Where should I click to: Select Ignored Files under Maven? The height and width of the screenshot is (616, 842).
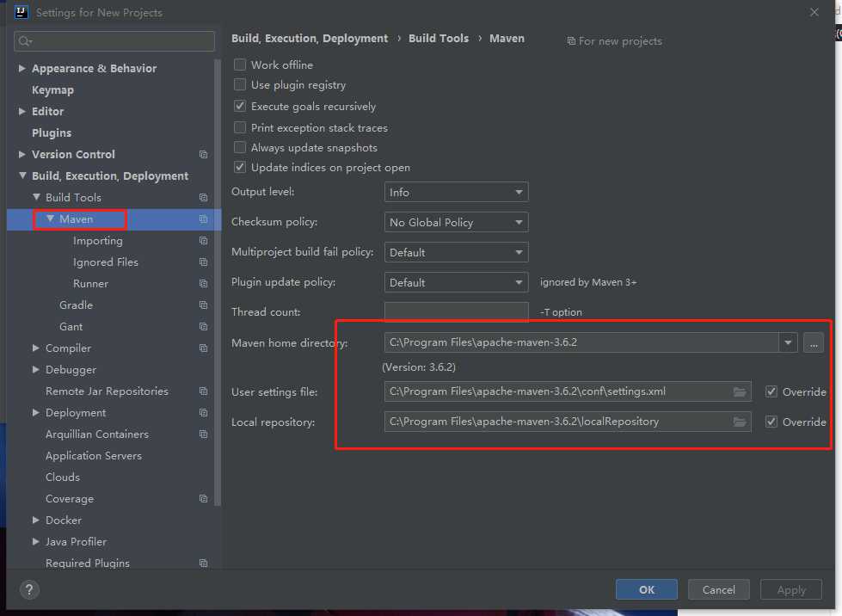106,262
